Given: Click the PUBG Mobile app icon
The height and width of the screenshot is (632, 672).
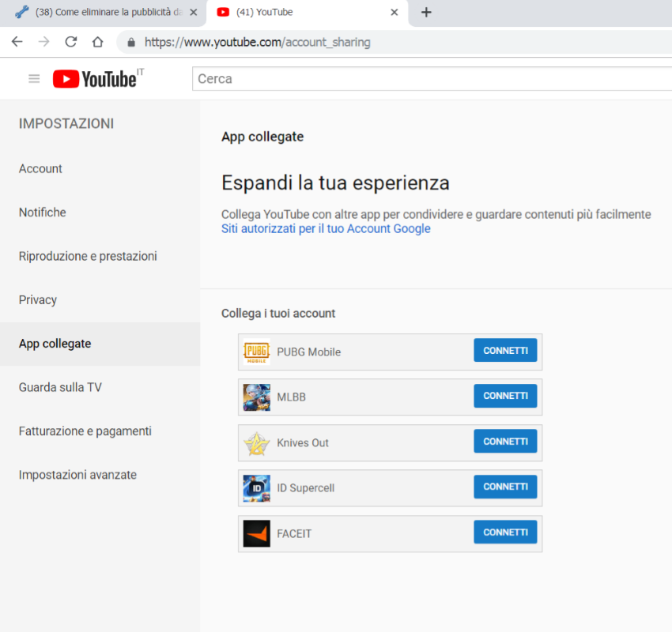Looking at the screenshot, I should point(257,352).
